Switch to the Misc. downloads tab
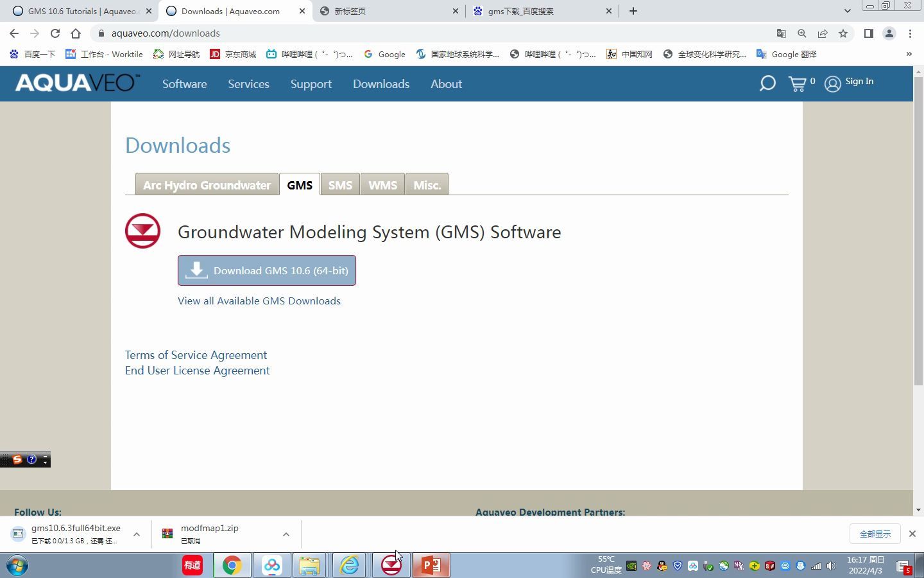 427,184
